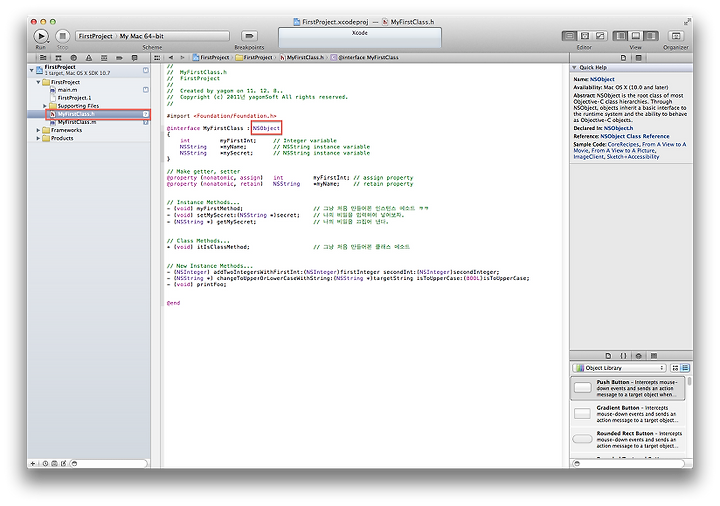Image resolution: width=720 pixels, height=506 pixels.
Task: Click the library filter search field
Action: (x=631, y=463)
